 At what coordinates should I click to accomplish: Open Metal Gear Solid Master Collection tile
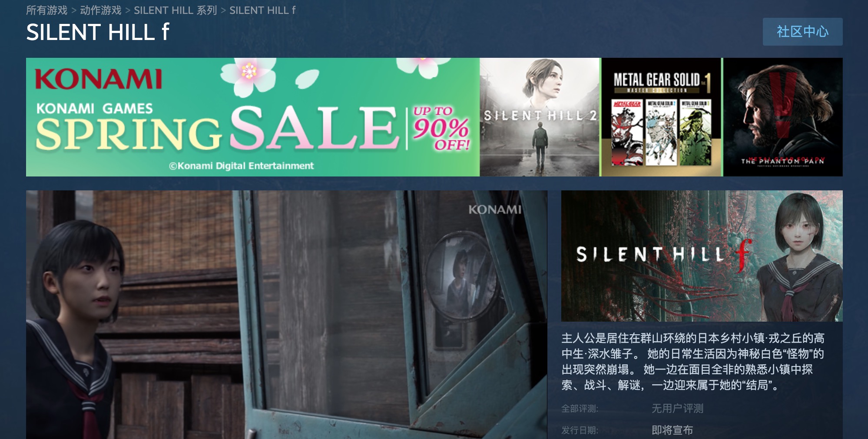[661, 117]
